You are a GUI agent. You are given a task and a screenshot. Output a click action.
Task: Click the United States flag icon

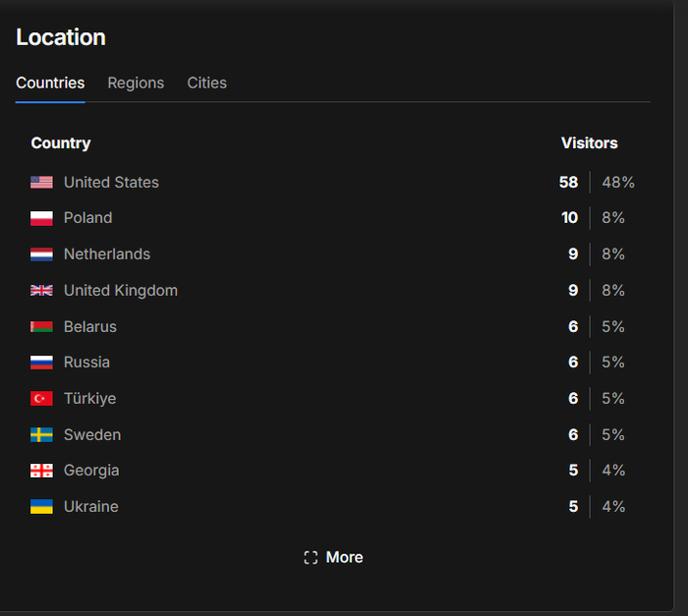pyautogui.click(x=41, y=182)
